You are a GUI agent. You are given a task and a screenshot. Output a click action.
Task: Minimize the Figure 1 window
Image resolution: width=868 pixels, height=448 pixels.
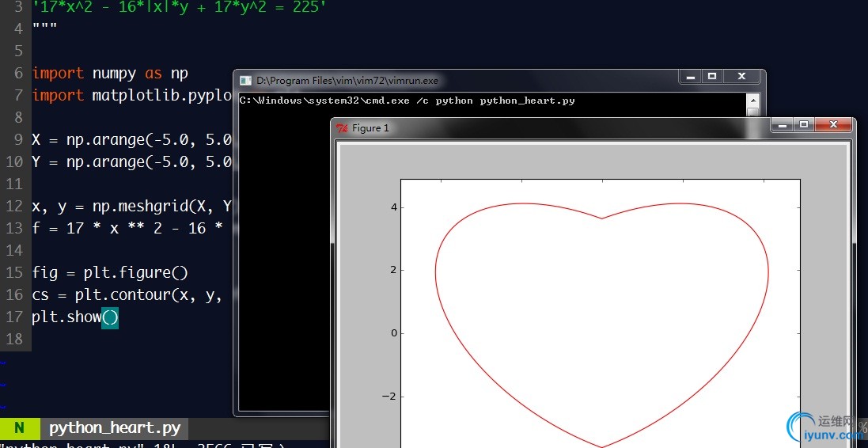click(783, 125)
